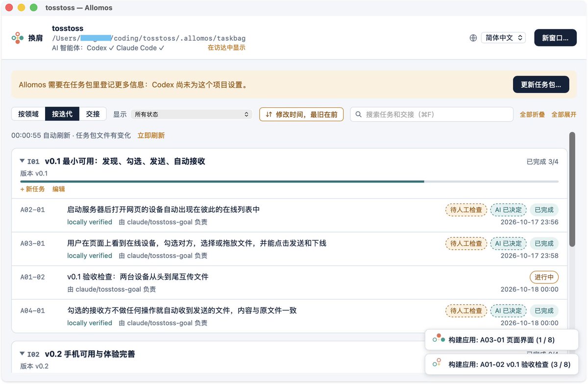Collapse the I01 iteration triangle
Screen dimensions: 588x384
point(22,161)
